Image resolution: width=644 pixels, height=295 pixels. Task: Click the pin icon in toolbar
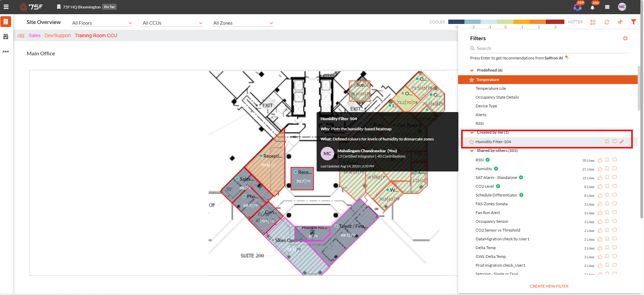[620, 22]
